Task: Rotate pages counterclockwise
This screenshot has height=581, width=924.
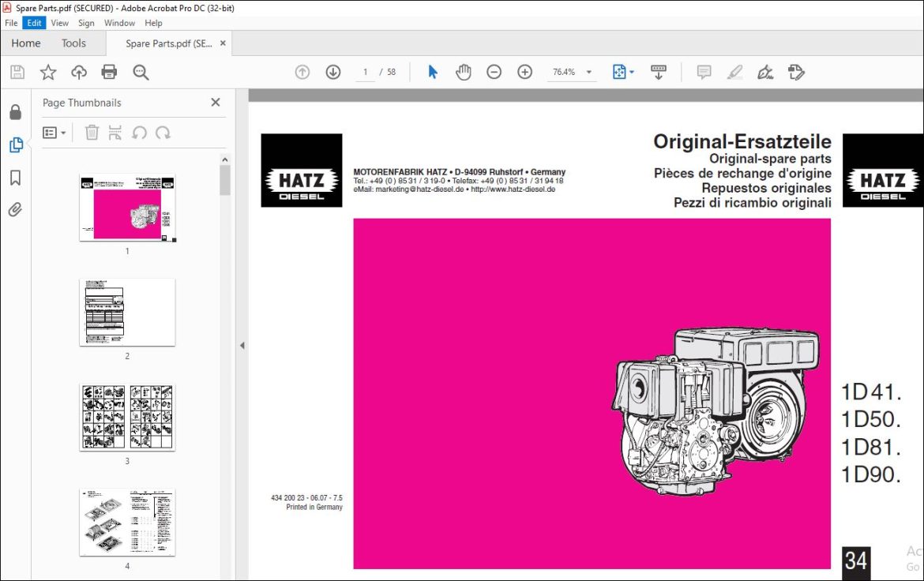Action: coord(139,133)
